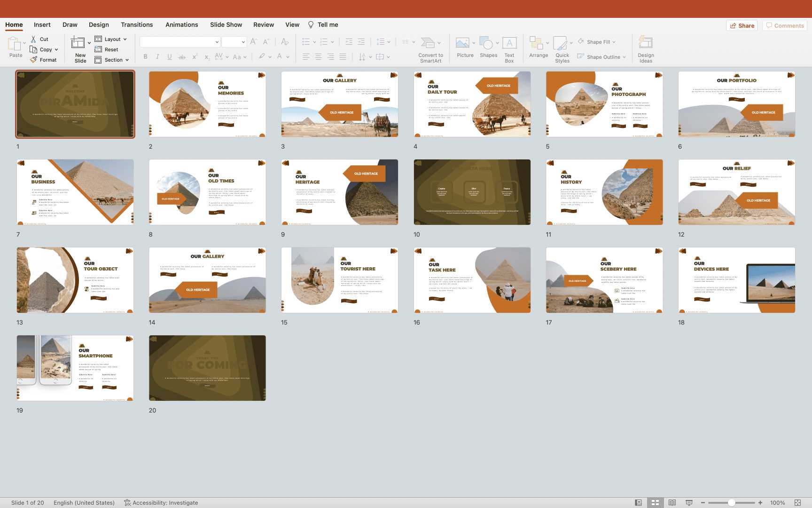The height and width of the screenshot is (508, 812).
Task: Insert a Text Box
Action: [x=509, y=44]
